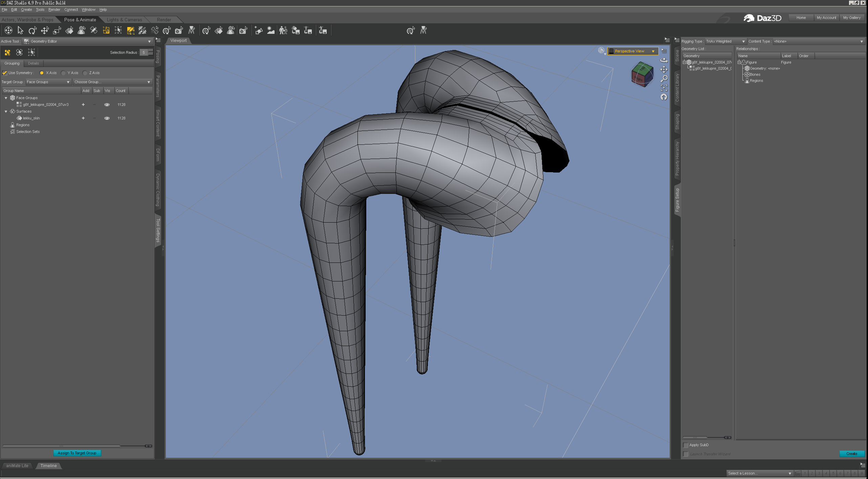Image resolution: width=868 pixels, height=479 pixels.
Task: Activate the Joint Editor bone tool
Action: (94, 31)
